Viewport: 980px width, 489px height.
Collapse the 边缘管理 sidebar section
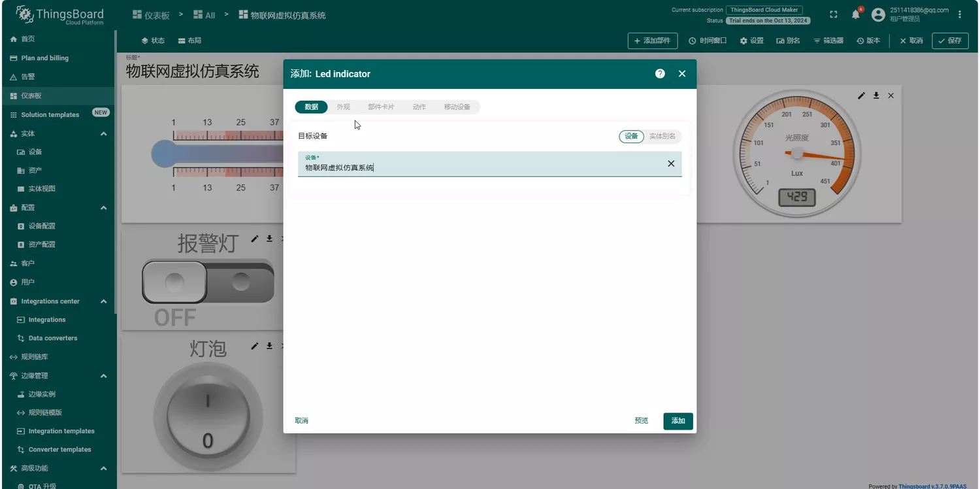[103, 376]
